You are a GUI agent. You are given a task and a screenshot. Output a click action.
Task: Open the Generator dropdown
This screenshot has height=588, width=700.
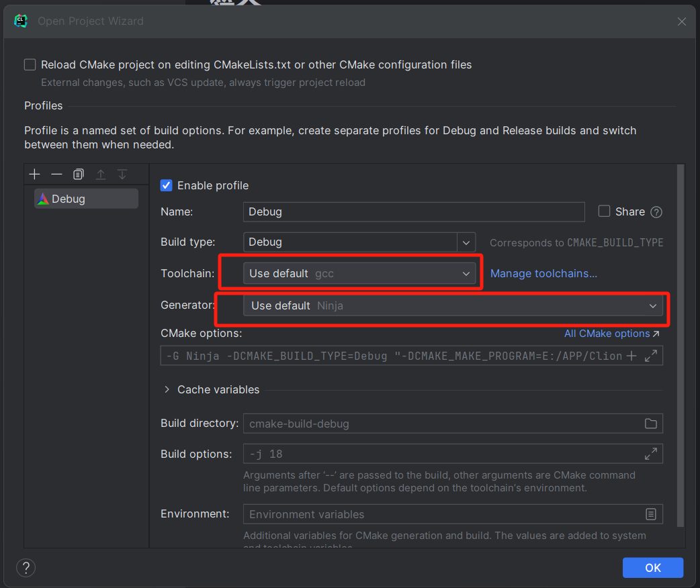453,305
